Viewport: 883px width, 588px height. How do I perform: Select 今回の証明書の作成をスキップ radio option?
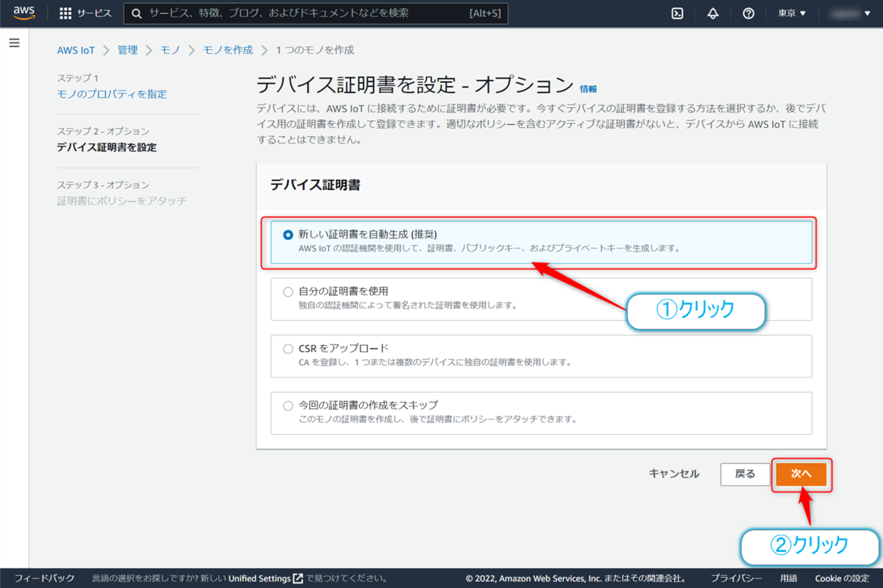click(x=288, y=405)
